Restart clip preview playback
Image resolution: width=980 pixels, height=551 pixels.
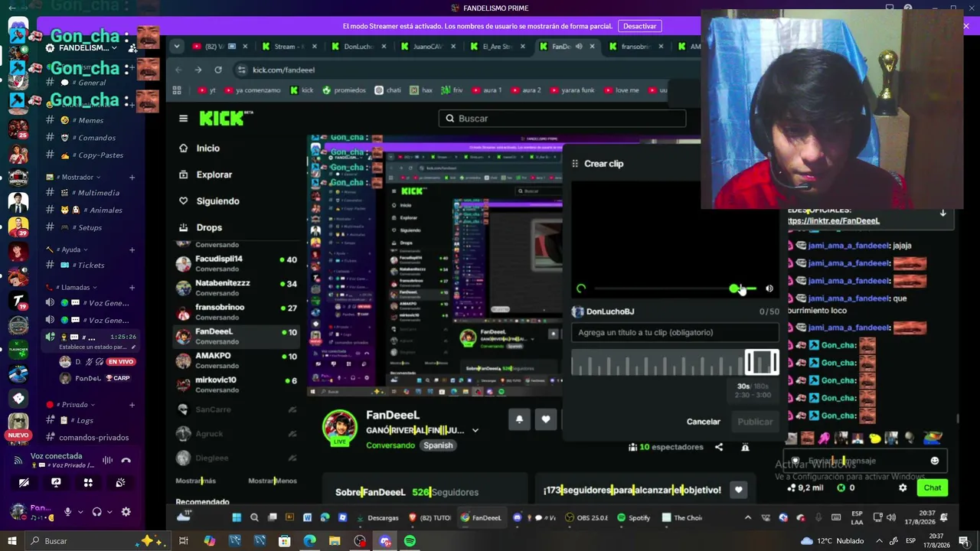[x=581, y=289]
